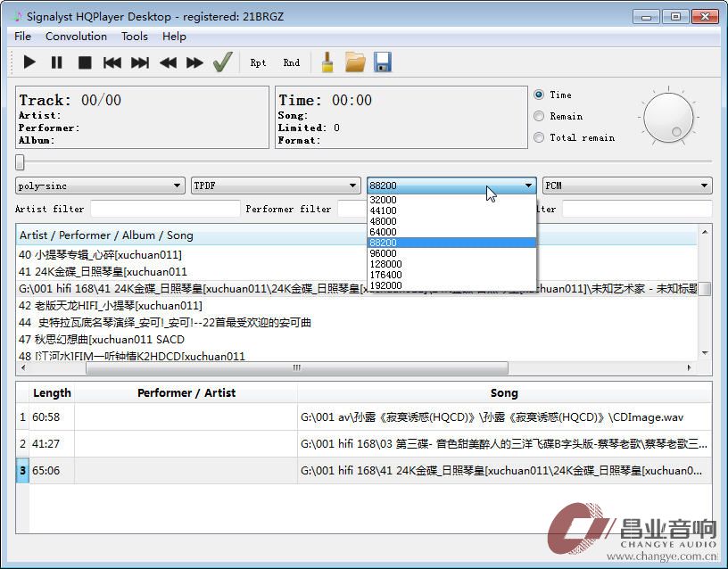
Task: Click the Artist filter input field
Action: coord(165,209)
